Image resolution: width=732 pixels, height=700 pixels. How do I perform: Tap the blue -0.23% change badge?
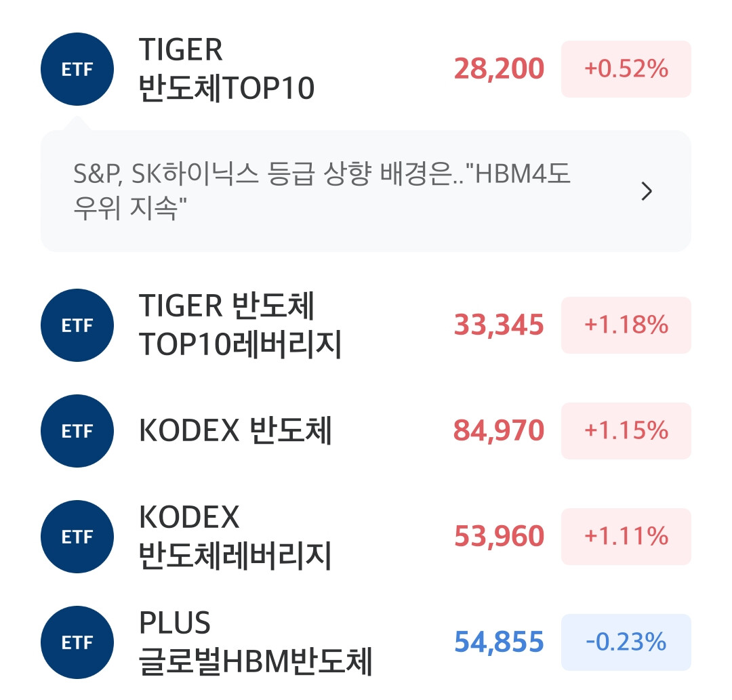point(626,642)
